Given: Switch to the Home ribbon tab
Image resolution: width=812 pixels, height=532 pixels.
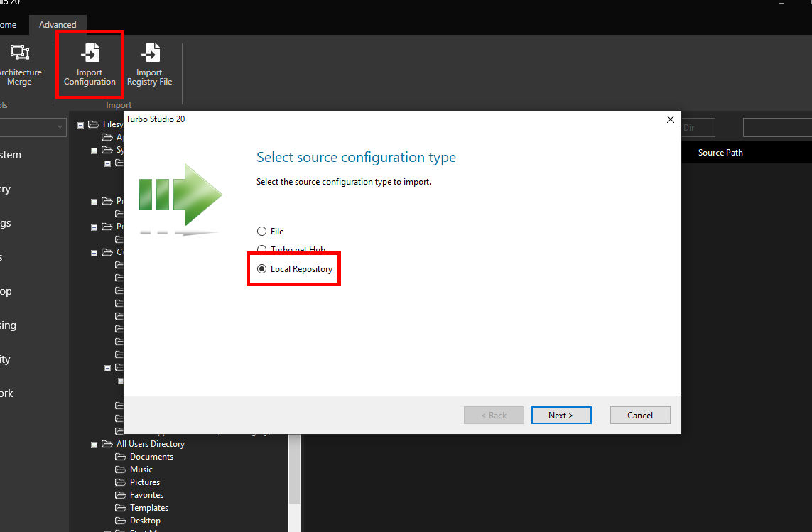Looking at the screenshot, I should tap(6, 24).
